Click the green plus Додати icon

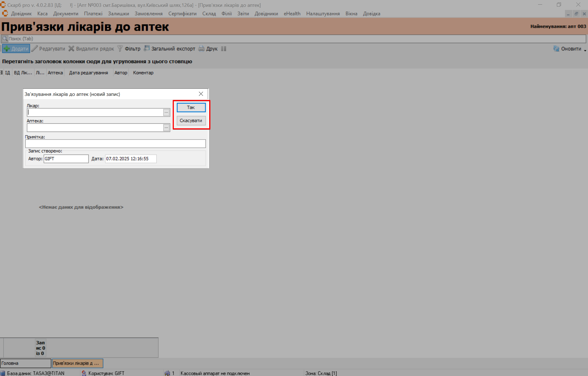click(7, 49)
